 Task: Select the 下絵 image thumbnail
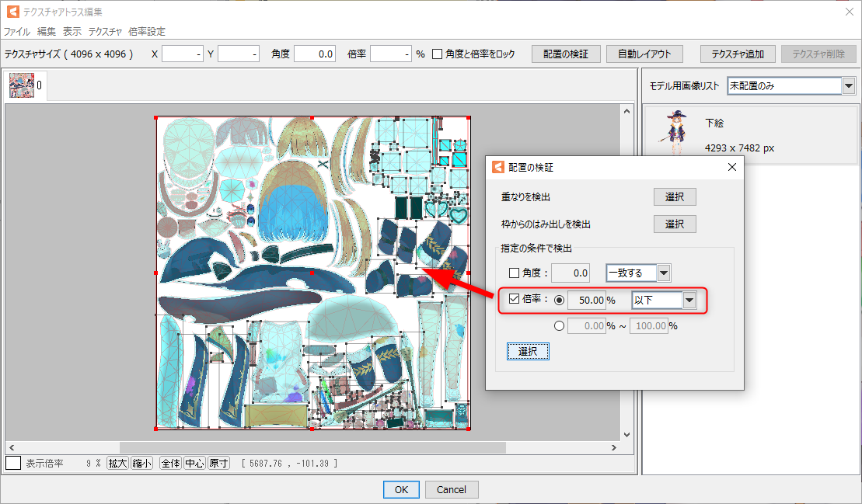point(675,131)
